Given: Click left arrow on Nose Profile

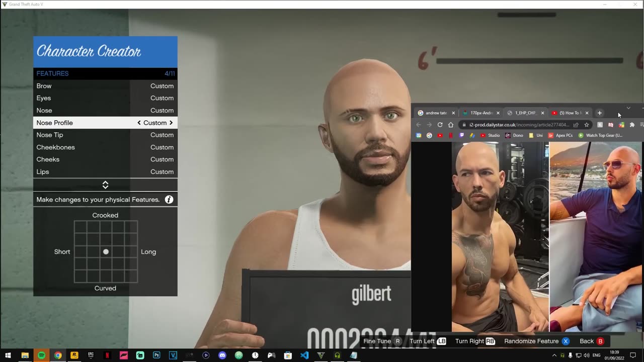Looking at the screenshot, I should tap(139, 123).
